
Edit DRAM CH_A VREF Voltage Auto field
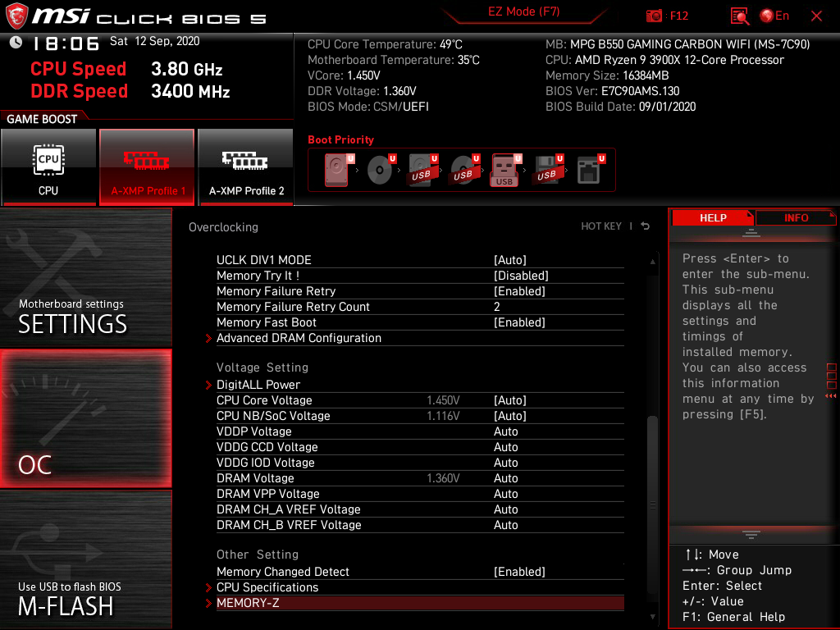(x=505, y=509)
